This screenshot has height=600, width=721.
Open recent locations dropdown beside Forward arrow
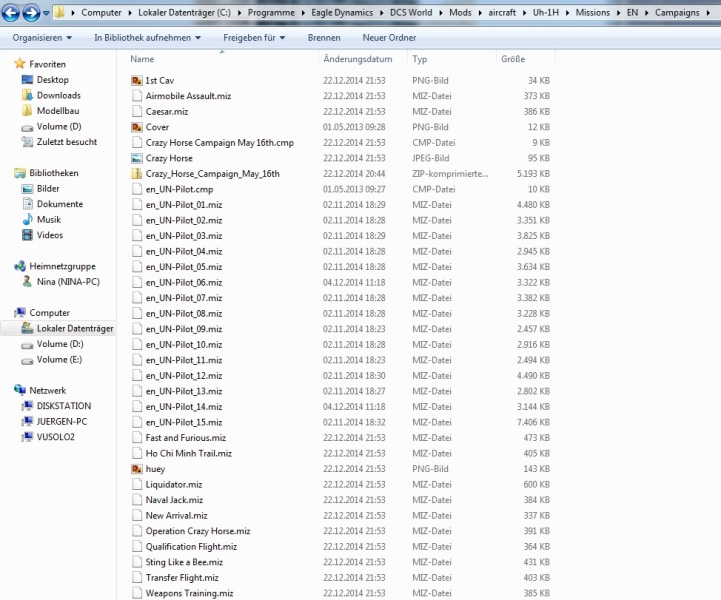46,13
